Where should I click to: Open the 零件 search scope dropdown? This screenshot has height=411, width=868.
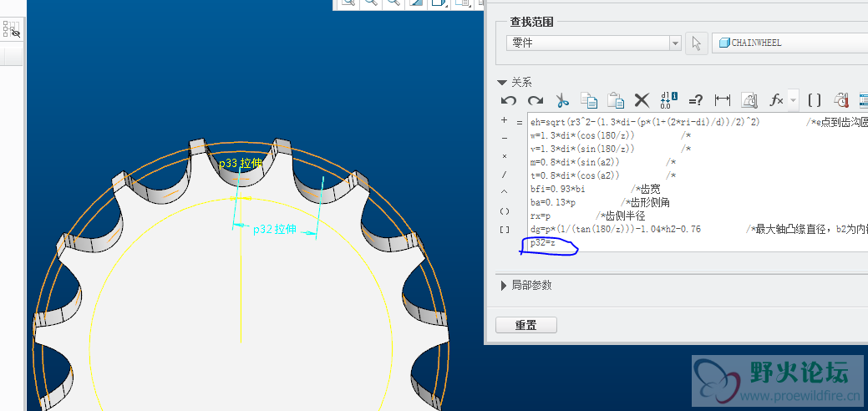[675, 43]
